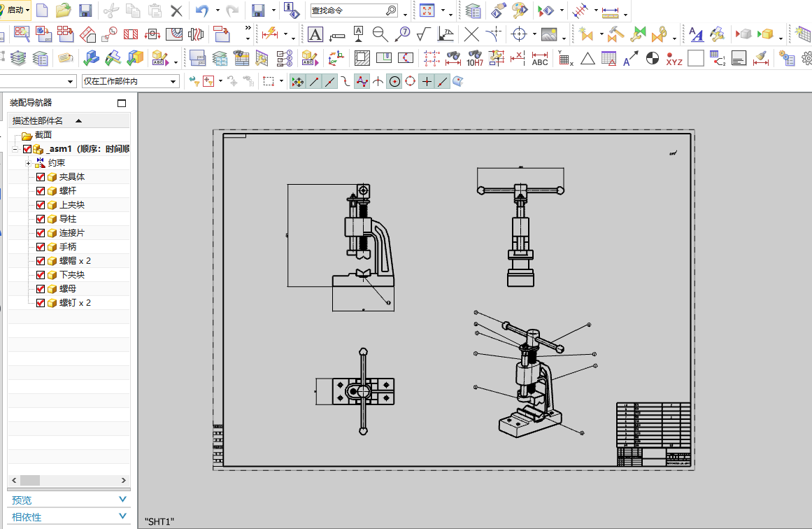Toggle the arc center snap button
Viewport: 812px width, 529px height.
[x=394, y=81]
